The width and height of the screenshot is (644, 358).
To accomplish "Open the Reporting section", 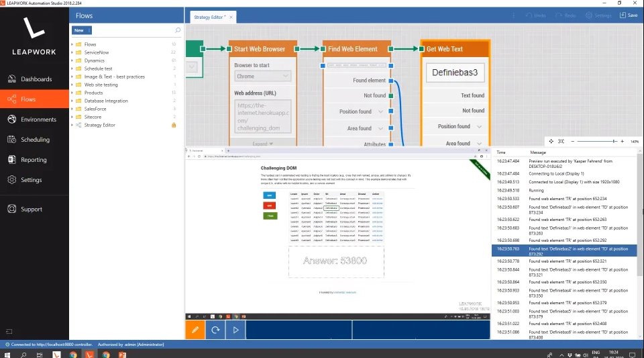I will click(34, 159).
